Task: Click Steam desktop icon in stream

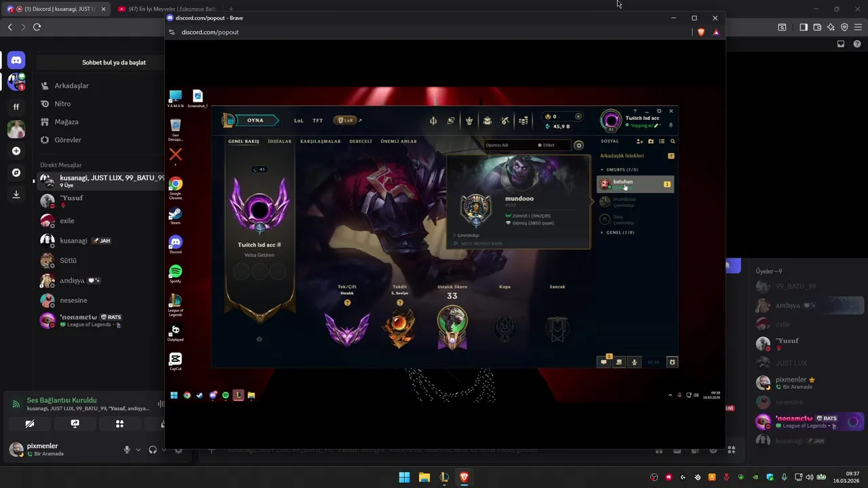Action: pos(176,216)
